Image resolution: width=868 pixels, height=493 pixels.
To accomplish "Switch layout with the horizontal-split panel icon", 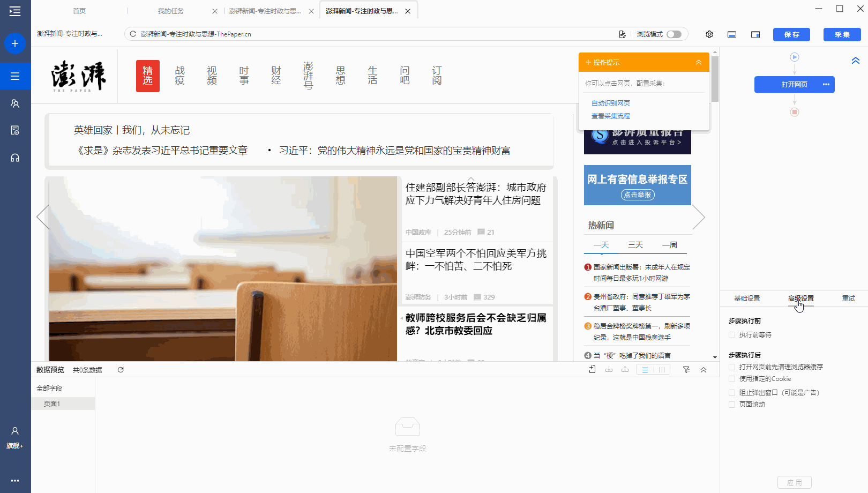I will (x=732, y=34).
